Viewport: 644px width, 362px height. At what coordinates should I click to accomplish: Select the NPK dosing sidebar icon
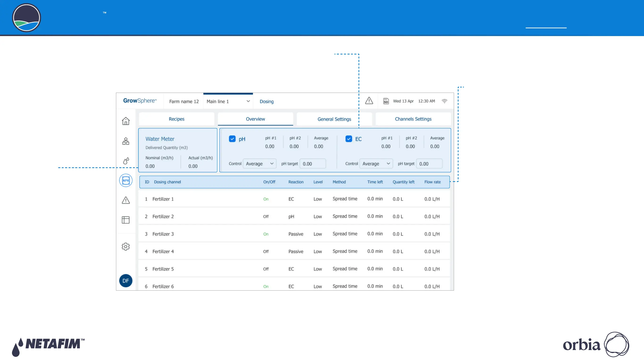126,180
